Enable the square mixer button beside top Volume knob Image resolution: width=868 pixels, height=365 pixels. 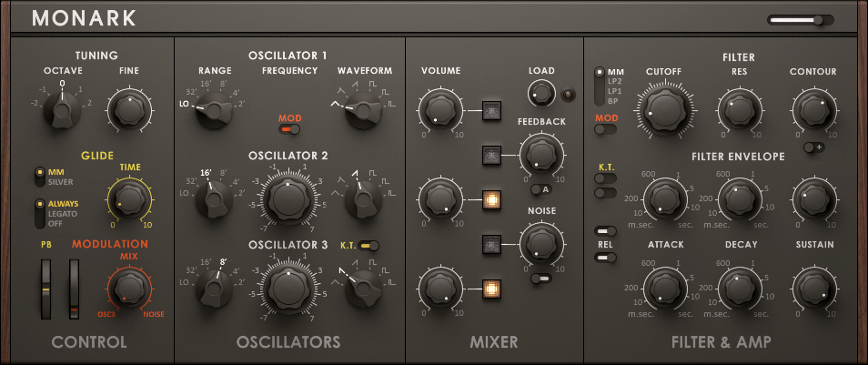click(491, 111)
